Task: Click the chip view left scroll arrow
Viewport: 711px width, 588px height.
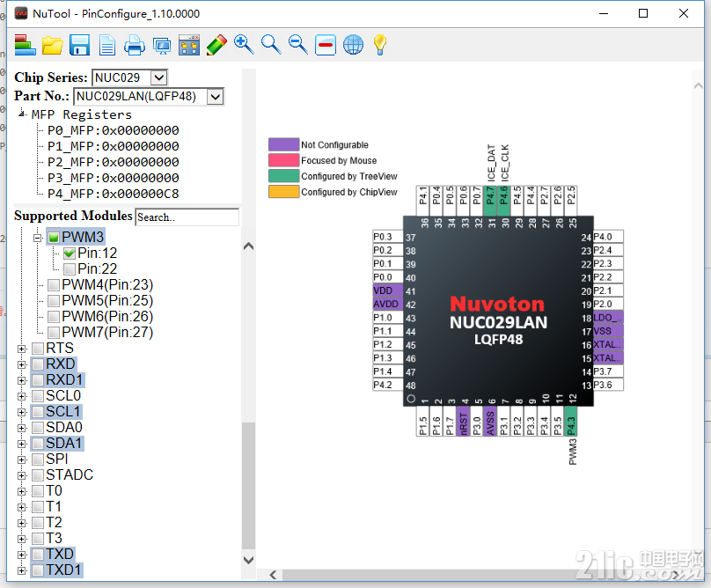Action: click(x=273, y=576)
